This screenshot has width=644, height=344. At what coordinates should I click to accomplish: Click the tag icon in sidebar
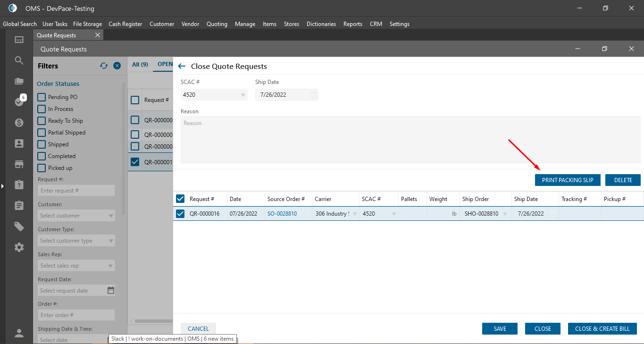tap(19, 227)
